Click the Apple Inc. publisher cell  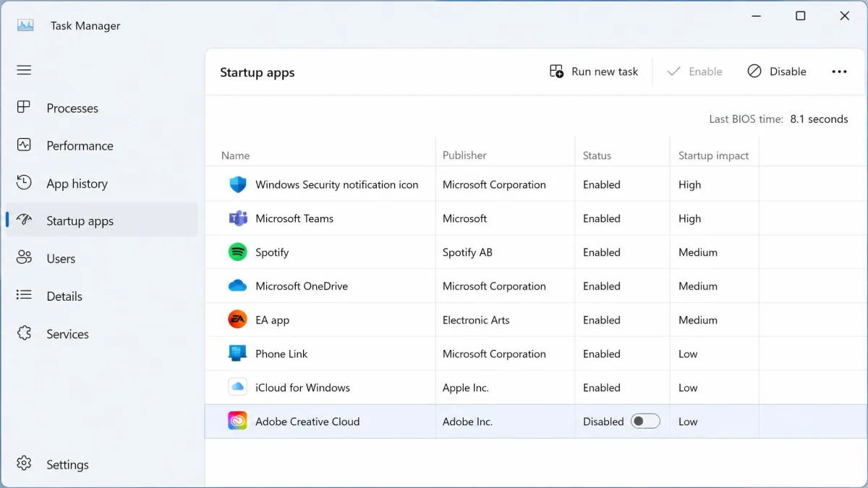click(x=466, y=388)
